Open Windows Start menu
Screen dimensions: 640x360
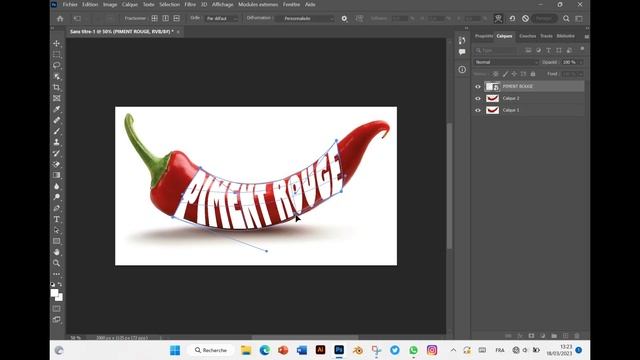pos(175,350)
